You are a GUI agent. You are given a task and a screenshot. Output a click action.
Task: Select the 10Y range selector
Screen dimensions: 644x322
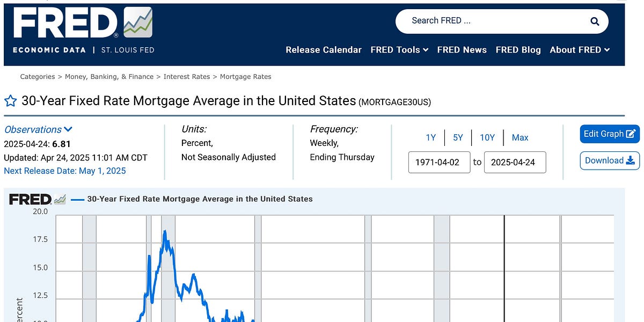[487, 137]
